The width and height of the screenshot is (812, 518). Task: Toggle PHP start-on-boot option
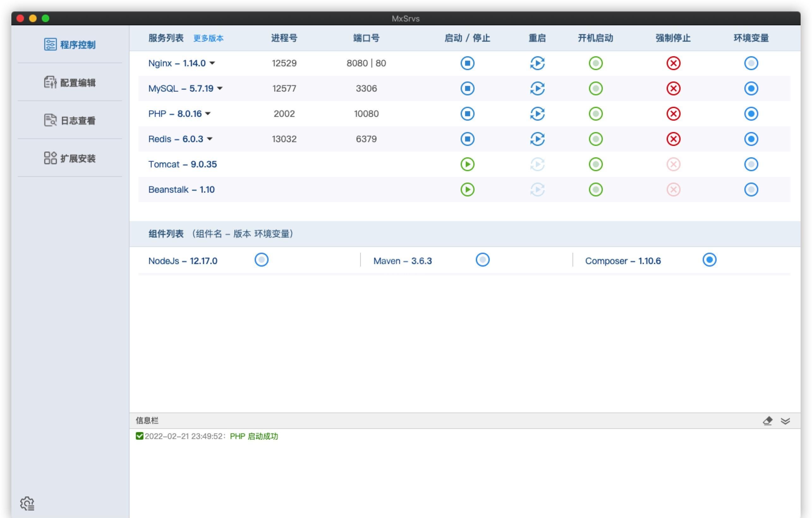[596, 114]
